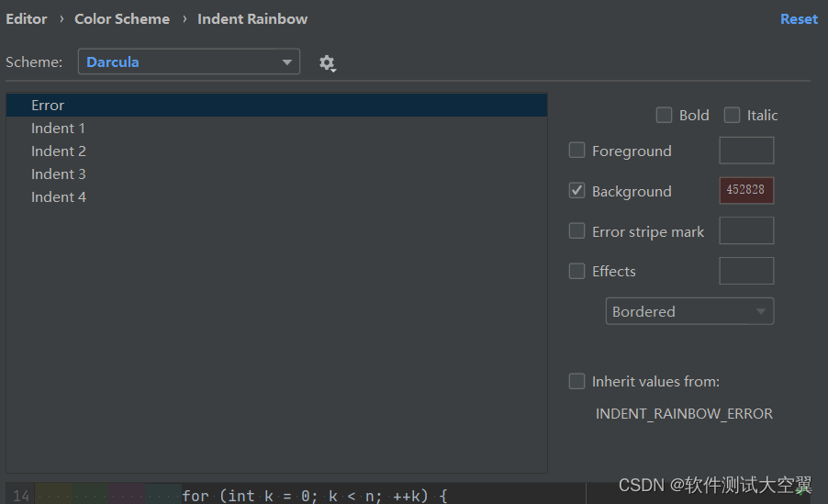828x504 pixels.
Task: Check Inherit values from option
Action: coord(576,381)
